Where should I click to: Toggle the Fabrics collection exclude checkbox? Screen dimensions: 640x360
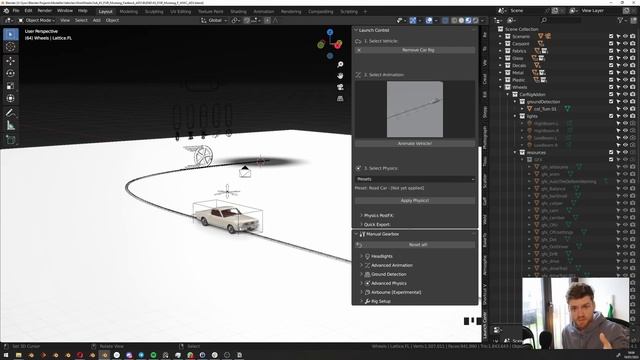[x=611, y=51]
